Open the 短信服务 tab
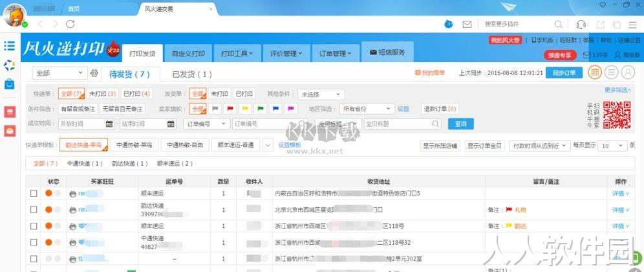 click(387, 52)
